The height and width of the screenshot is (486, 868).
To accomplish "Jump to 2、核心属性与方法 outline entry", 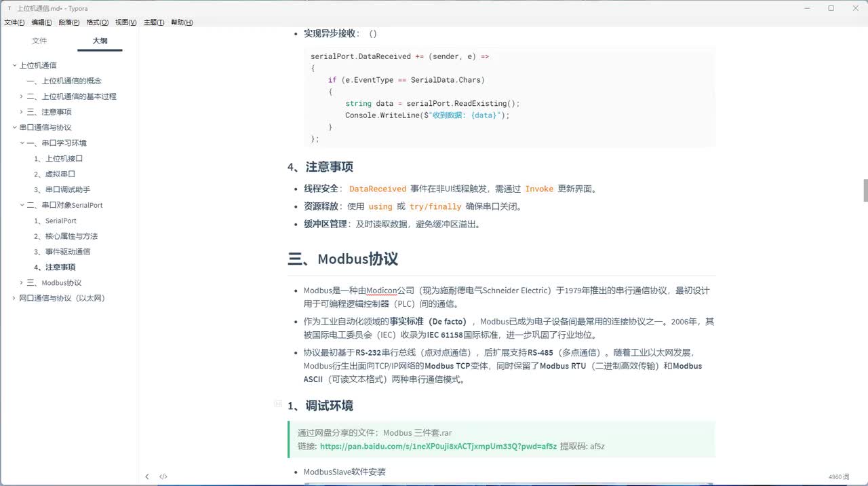I will (66, 236).
